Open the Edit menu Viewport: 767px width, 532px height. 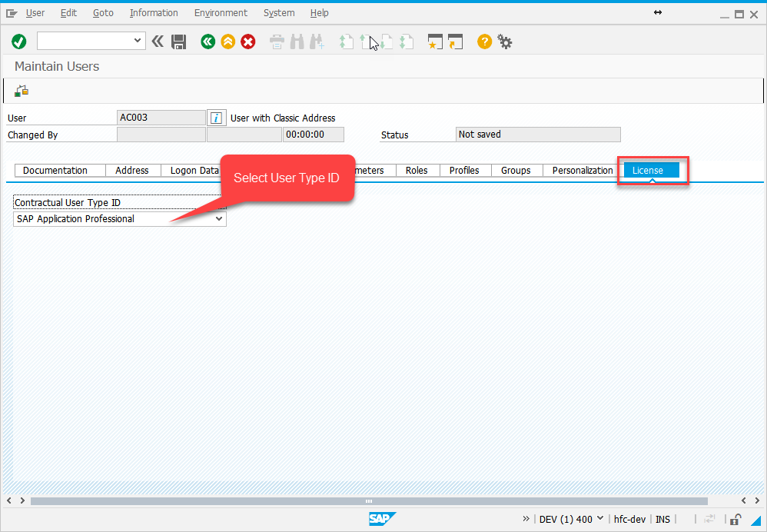click(x=68, y=13)
